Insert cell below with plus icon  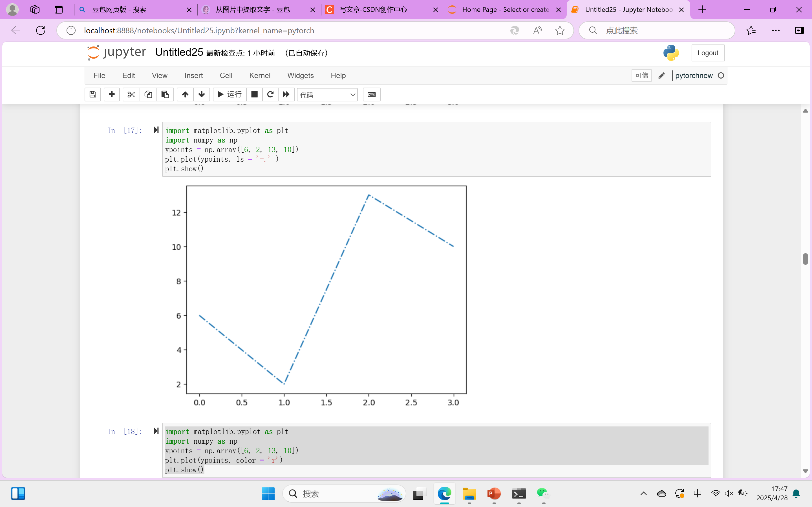pyautogui.click(x=112, y=95)
